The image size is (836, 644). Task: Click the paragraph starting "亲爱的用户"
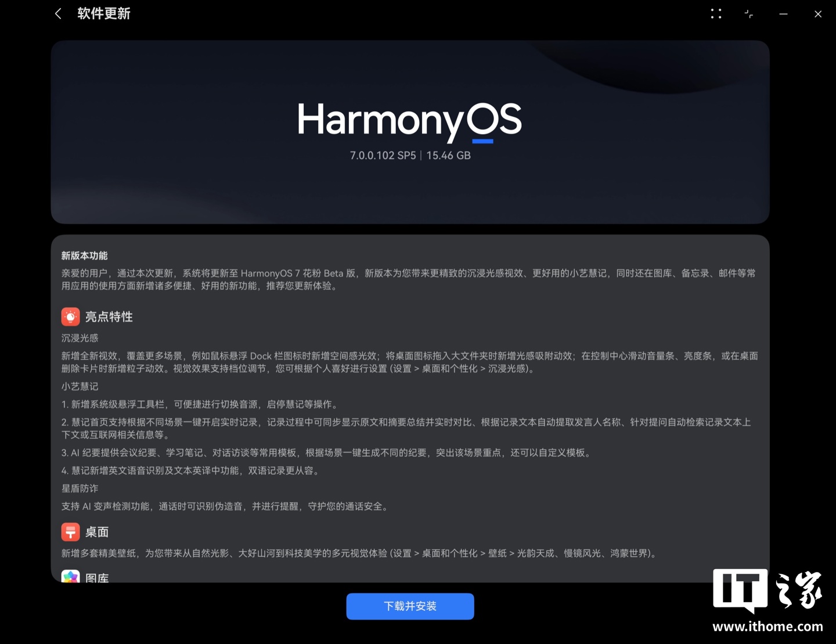tap(409, 279)
